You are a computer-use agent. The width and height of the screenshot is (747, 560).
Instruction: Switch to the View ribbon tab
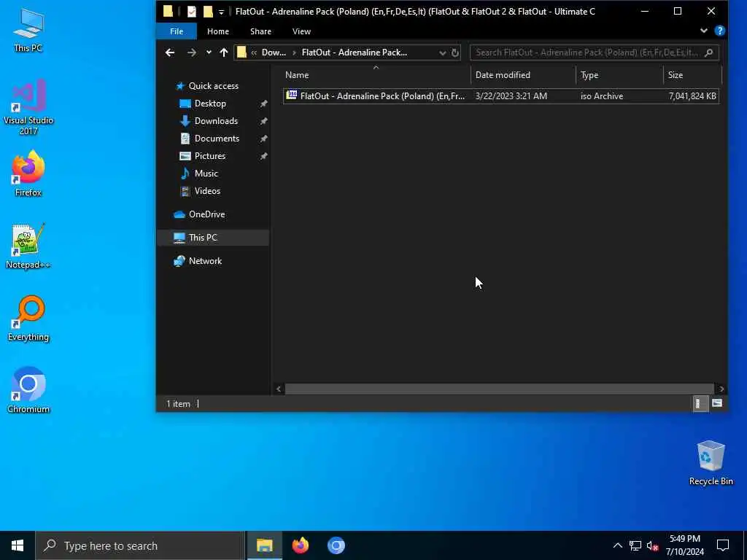(301, 31)
